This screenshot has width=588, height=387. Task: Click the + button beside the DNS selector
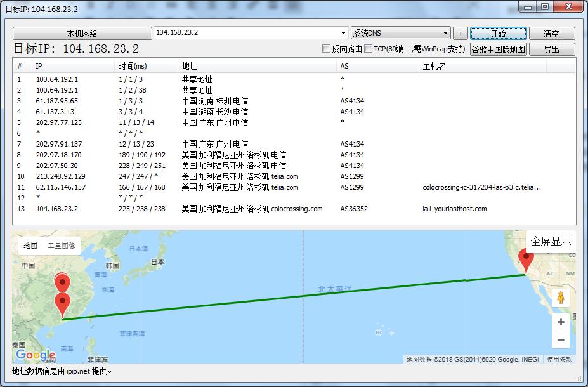(460, 32)
